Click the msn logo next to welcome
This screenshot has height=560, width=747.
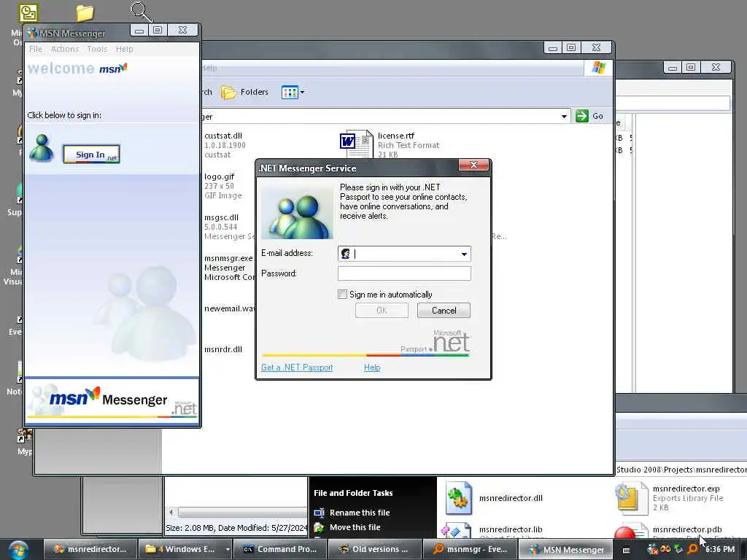click(113, 69)
